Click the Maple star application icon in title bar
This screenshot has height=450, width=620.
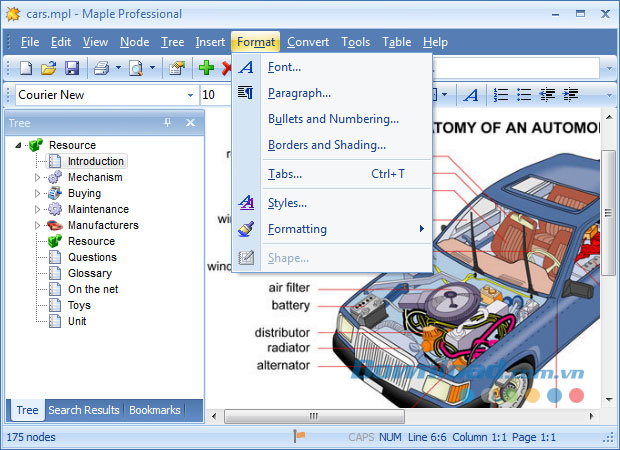(13, 14)
